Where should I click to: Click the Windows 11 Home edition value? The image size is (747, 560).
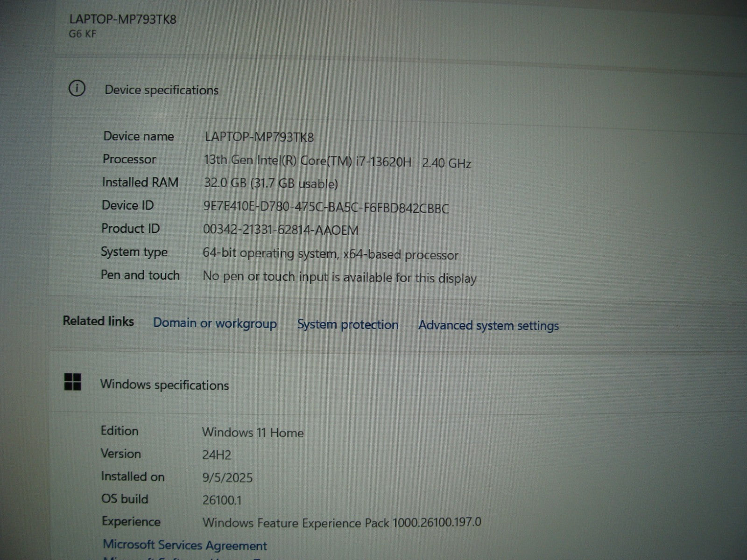click(253, 433)
